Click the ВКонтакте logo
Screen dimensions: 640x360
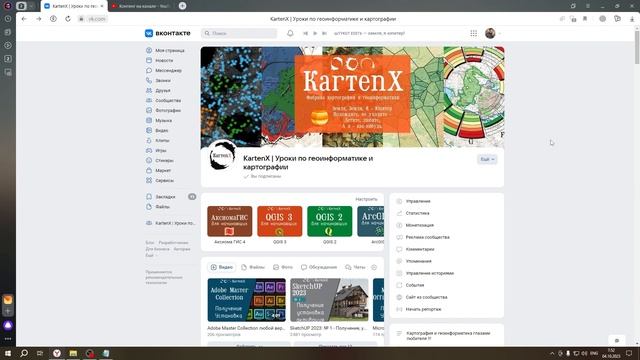coord(168,33)
